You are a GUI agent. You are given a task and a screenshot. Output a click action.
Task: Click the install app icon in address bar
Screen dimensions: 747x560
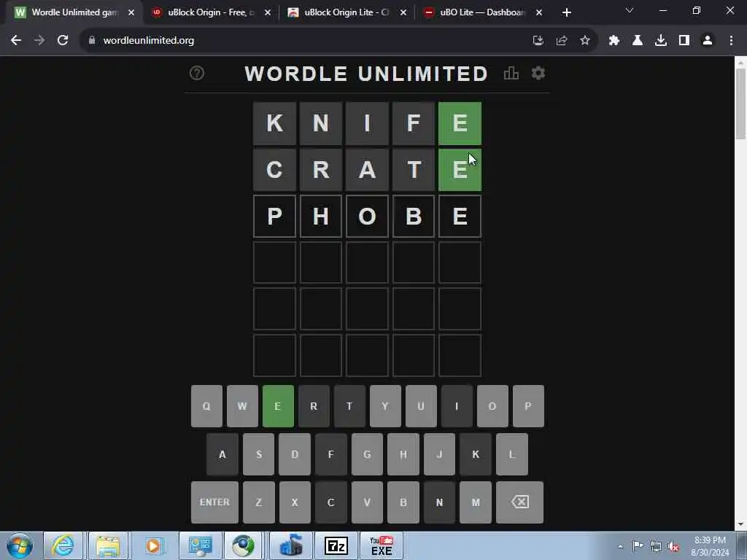(538, 41)
